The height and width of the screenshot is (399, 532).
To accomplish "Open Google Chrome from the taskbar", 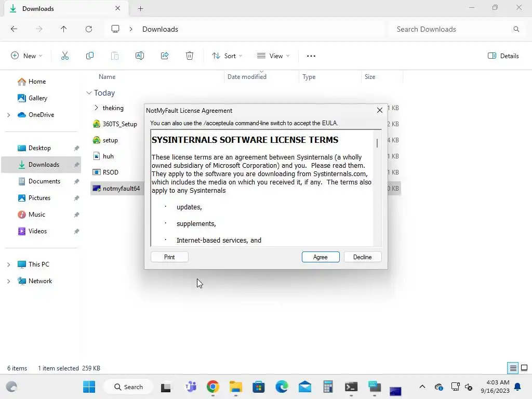I will tap(212, 387).
